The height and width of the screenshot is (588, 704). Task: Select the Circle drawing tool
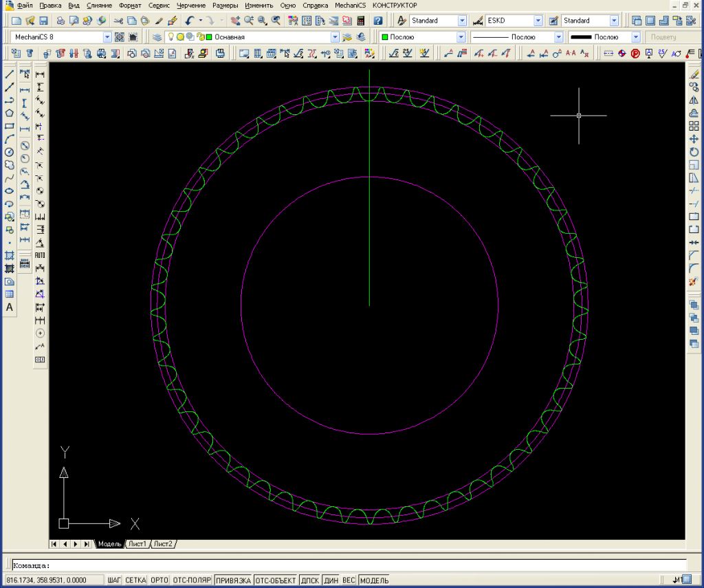10,152
